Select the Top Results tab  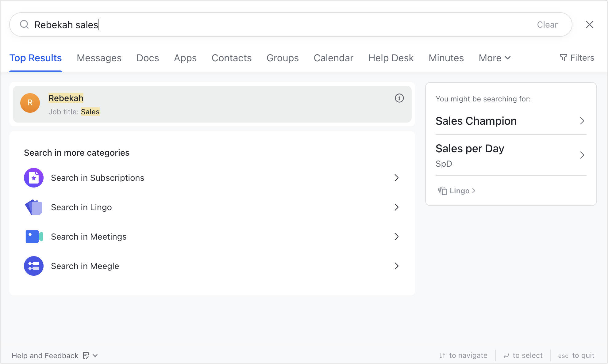36,58
